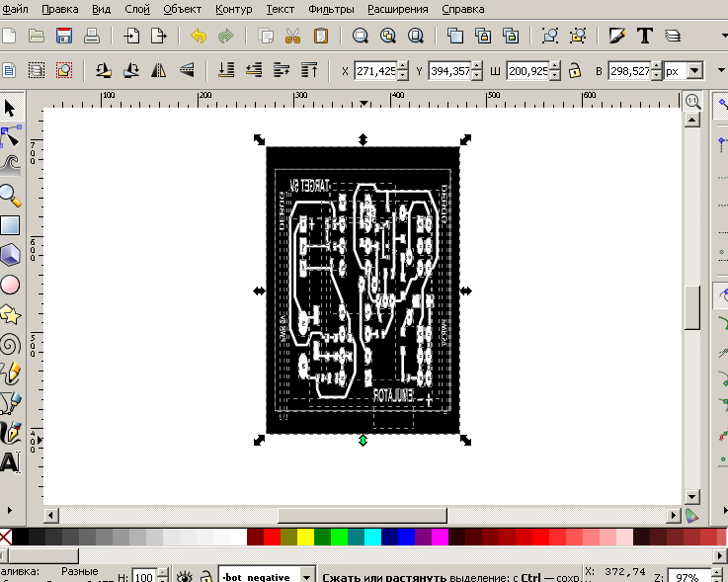This screenshot has height=582, width=728.
Task: Open the Фильтры menu
Action: click(x=330, y=9)
